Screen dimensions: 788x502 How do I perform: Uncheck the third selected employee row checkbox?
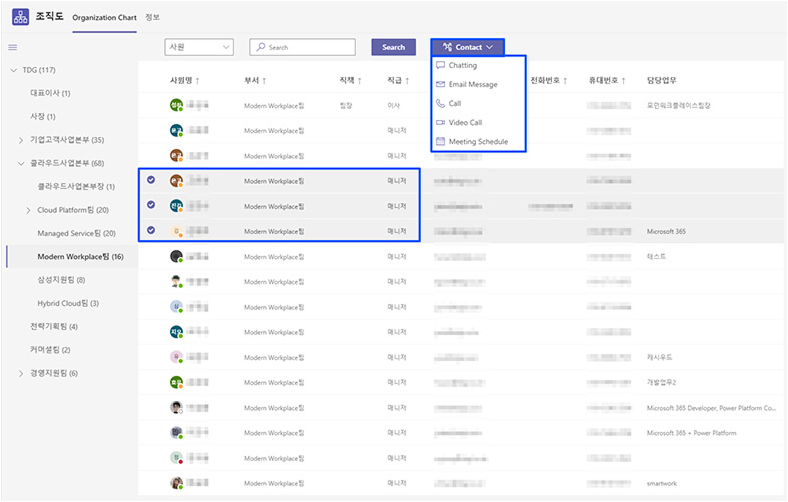pos(151,230)
